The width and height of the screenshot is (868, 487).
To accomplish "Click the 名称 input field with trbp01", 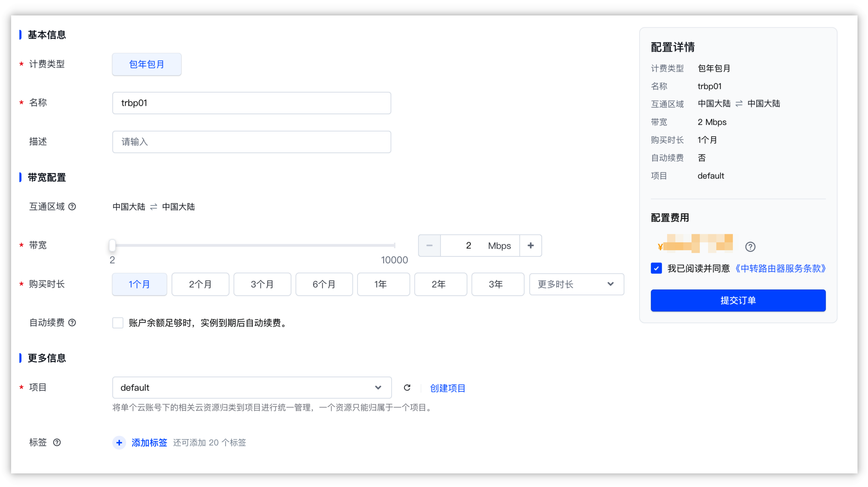I will tap(252, 103).
